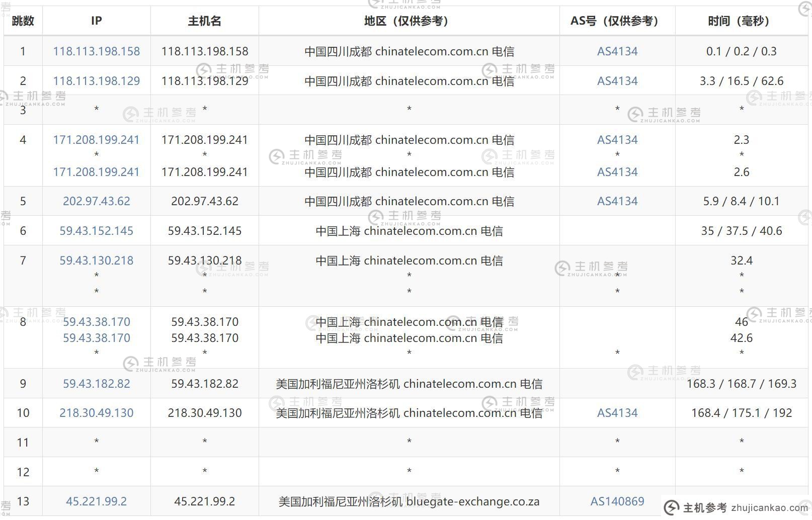Select time value 2.3 in hop 4
Image resolution: width=812 pixels, height=520 pixels.
[742, 140]
